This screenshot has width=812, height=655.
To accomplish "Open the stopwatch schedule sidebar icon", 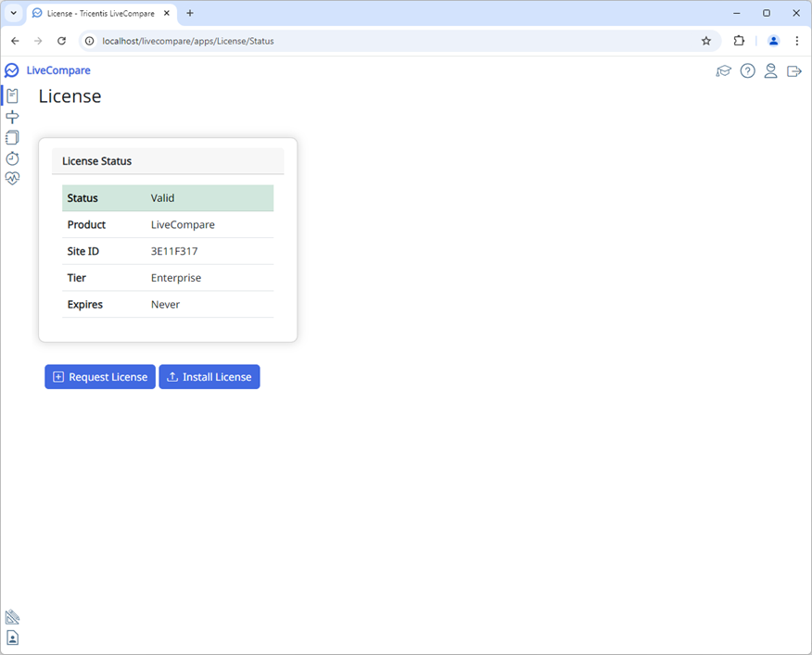I will (x=12, y=158).
